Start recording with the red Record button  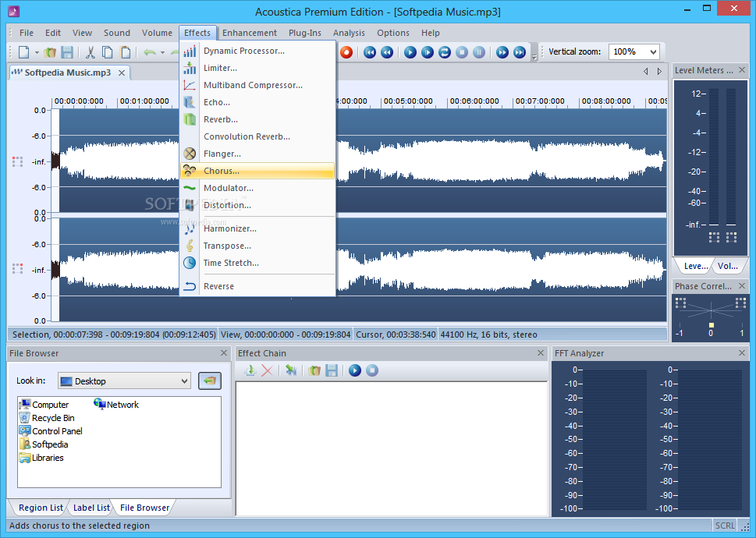(x=346, y=52)
